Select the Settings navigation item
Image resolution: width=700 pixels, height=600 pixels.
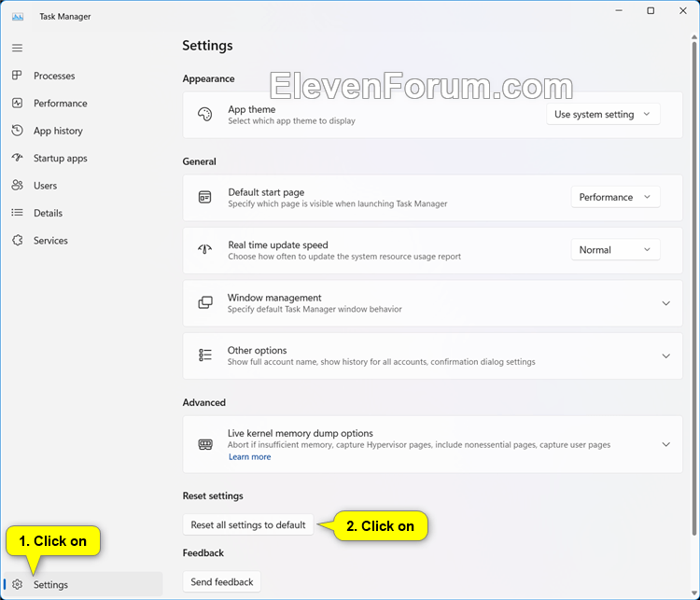pyautogui.click(x=85, y=584)
